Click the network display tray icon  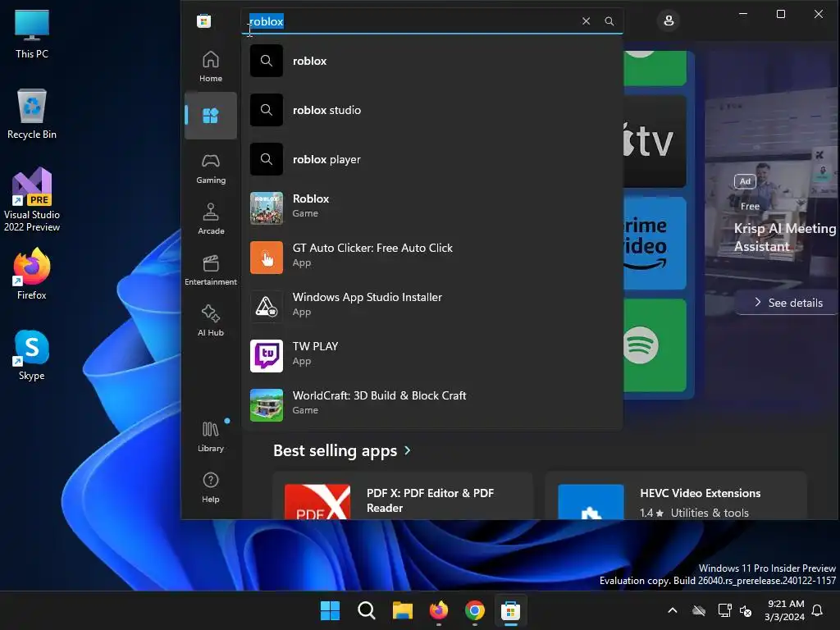tap(725, 610)
